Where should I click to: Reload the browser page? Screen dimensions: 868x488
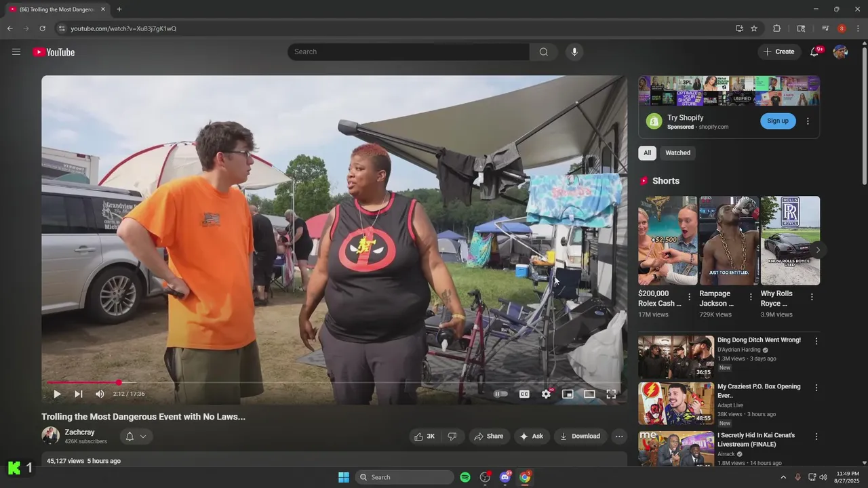(42, 28)
